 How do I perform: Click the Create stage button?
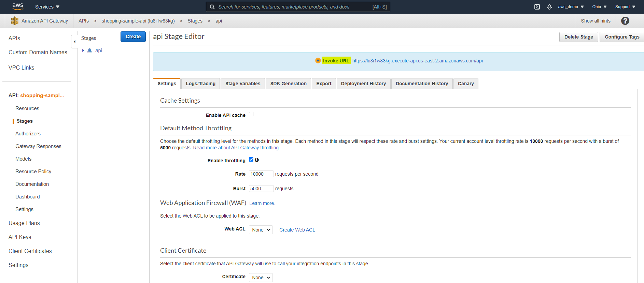pos(133,36)
